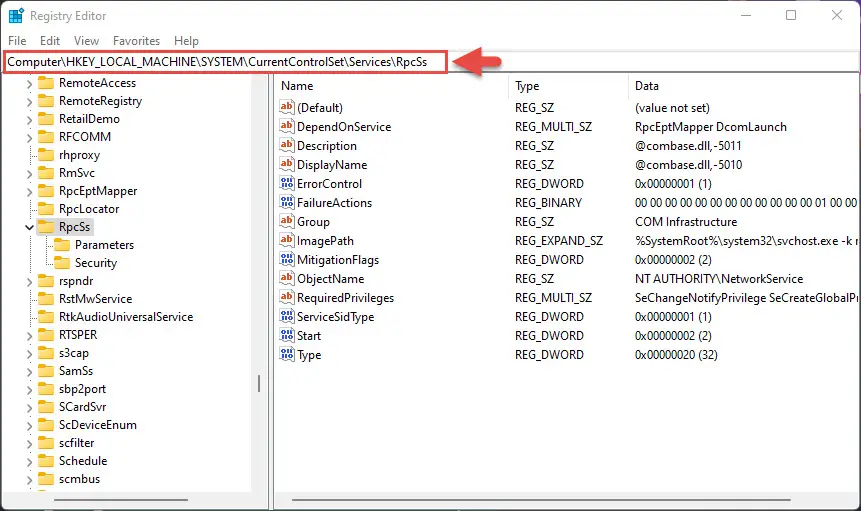
Task: Select the MitigationFlags DWORD value icon
Action: (x=287, y=260)
